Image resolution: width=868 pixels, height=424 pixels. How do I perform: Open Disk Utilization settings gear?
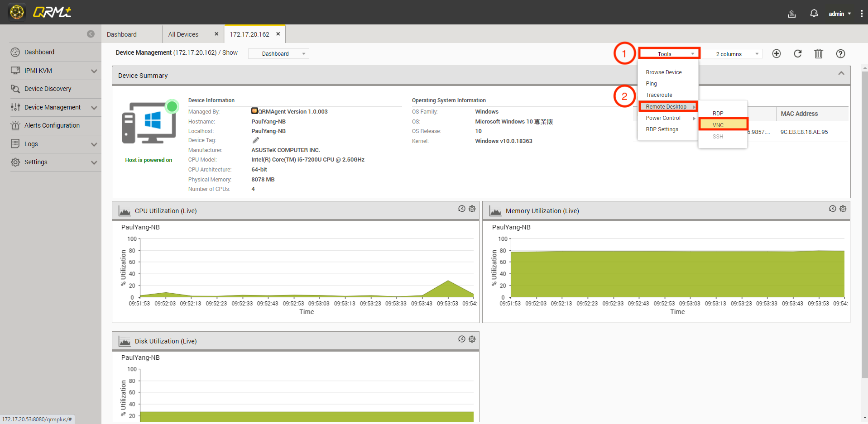coord(472,339)
